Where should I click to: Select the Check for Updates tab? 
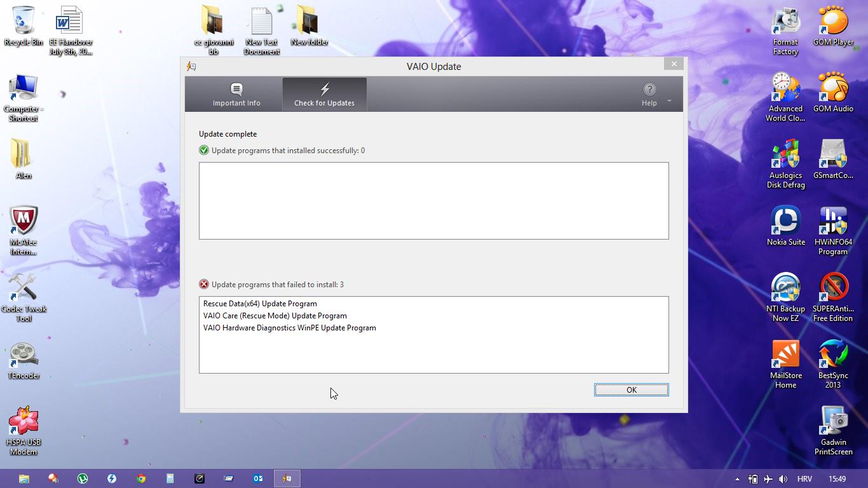324,94
